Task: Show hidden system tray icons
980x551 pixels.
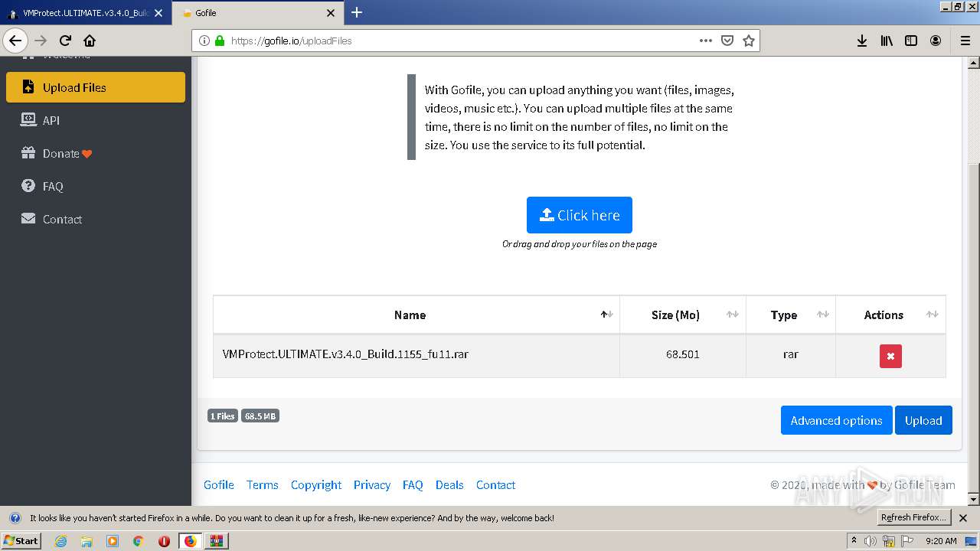Action: click(x=854, y=541)
